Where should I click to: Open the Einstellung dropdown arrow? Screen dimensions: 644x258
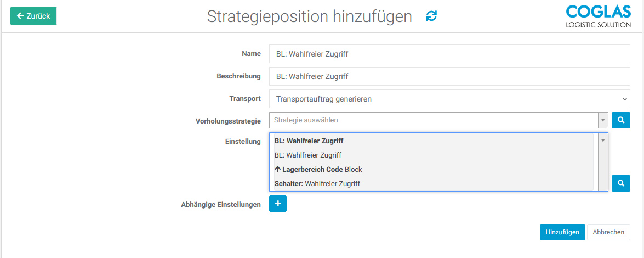(x=603, y=141)
